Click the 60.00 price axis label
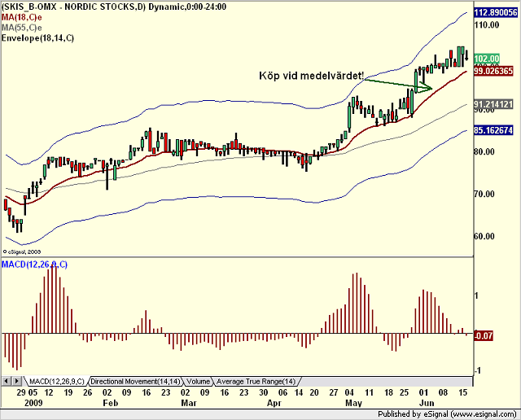521x420 pixels. click(x=484, y=236)
